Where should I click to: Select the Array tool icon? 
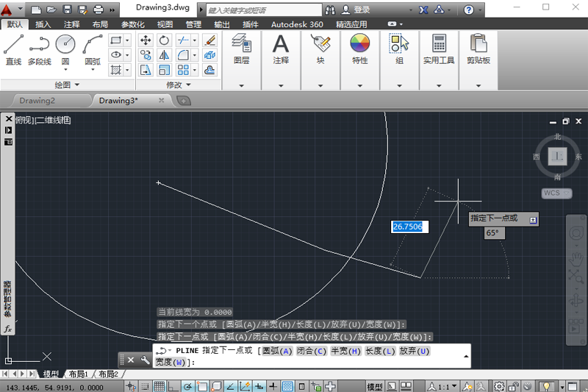tap(183, 70)
